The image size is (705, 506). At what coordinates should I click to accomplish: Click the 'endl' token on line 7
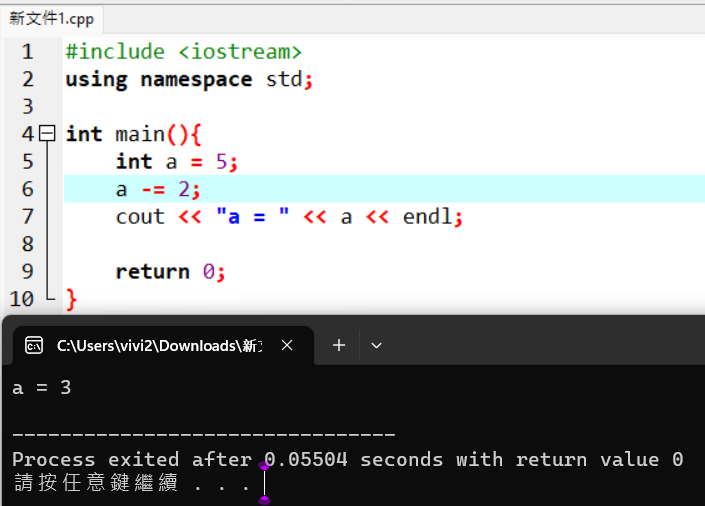pyautogui.click(x=427, y=216)
